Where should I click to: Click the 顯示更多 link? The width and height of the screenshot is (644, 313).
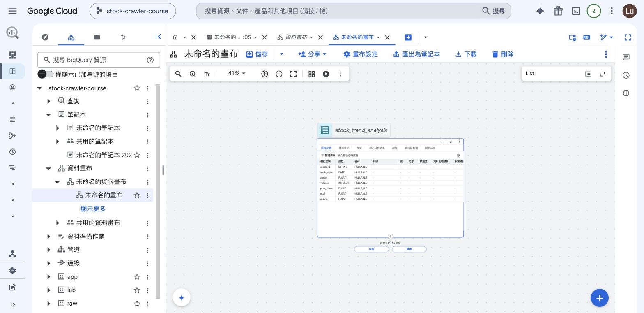[93, 209]
